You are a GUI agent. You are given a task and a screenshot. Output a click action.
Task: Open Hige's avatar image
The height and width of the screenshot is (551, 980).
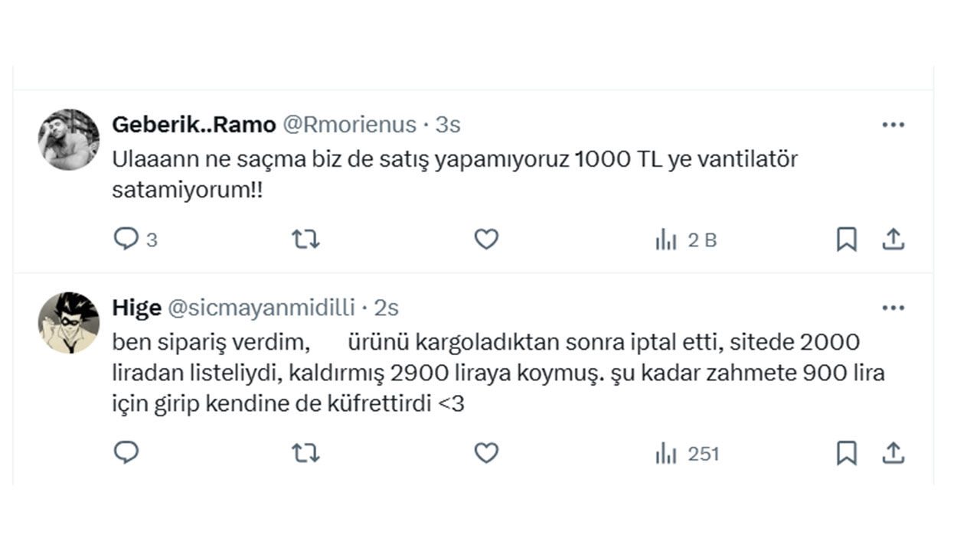pyautogui.click(x=69, y=322)
